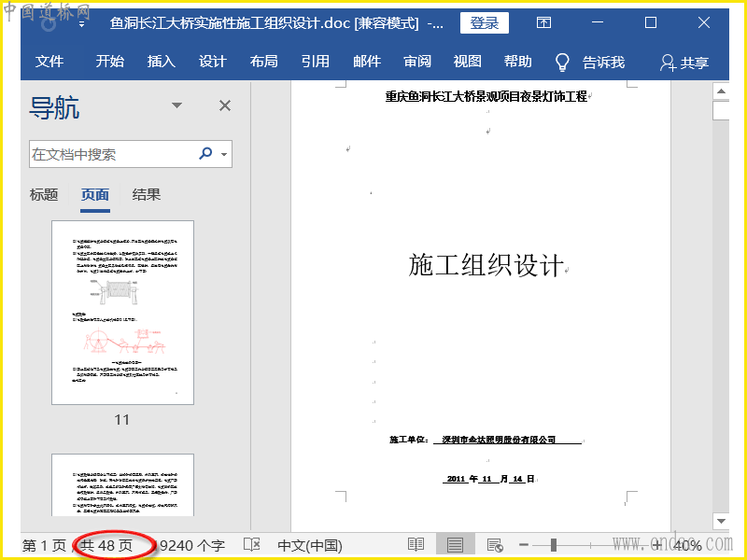Select the 审阅 ribbon tab

417,62
